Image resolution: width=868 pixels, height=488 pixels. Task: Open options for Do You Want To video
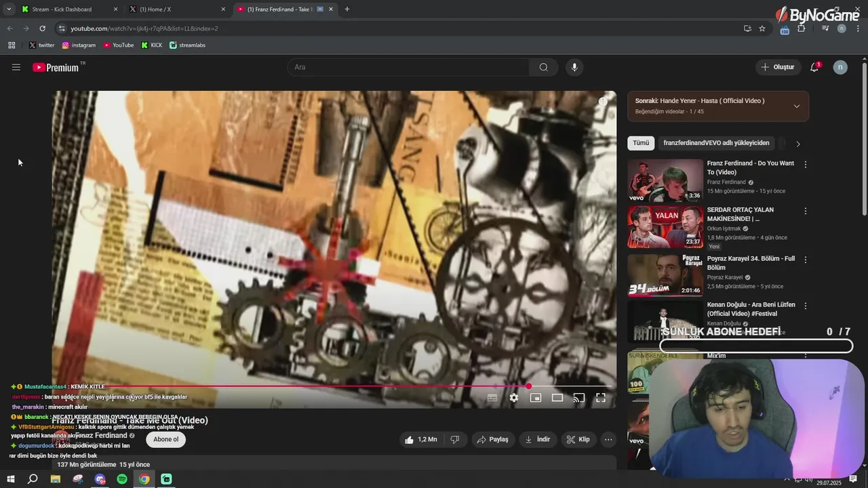[806, 165]
